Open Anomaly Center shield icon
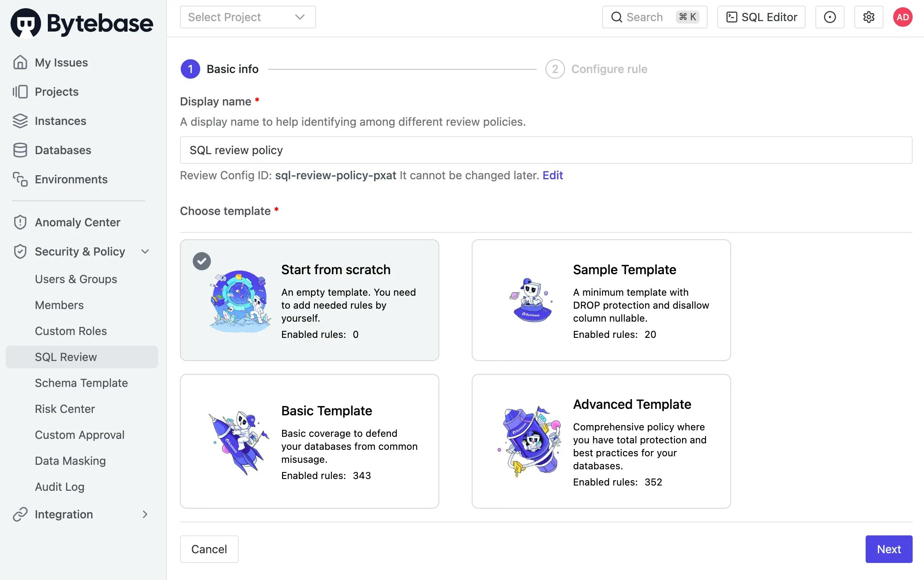 tap(20, 222)
